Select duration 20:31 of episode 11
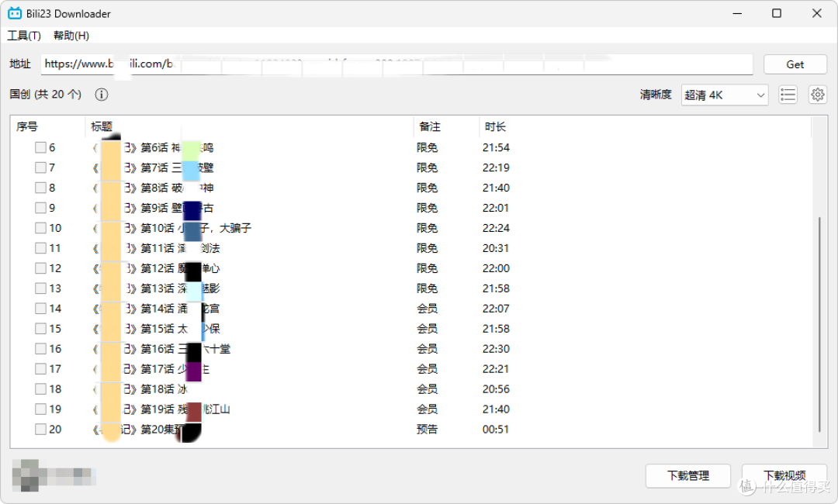 pyautogui.click(x=496, y=248)
